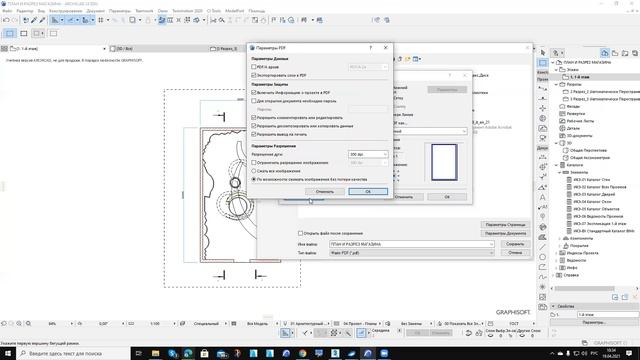Collapse the Свойства panel header
Screen dimensions: 640x360
(x=553, y=306)
